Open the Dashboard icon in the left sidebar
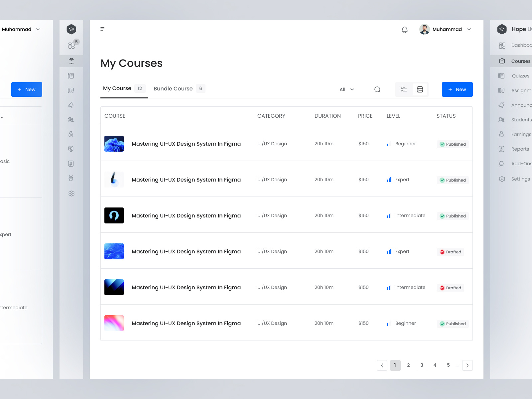This screenshot has height=399, width=532. pos(71,46)
